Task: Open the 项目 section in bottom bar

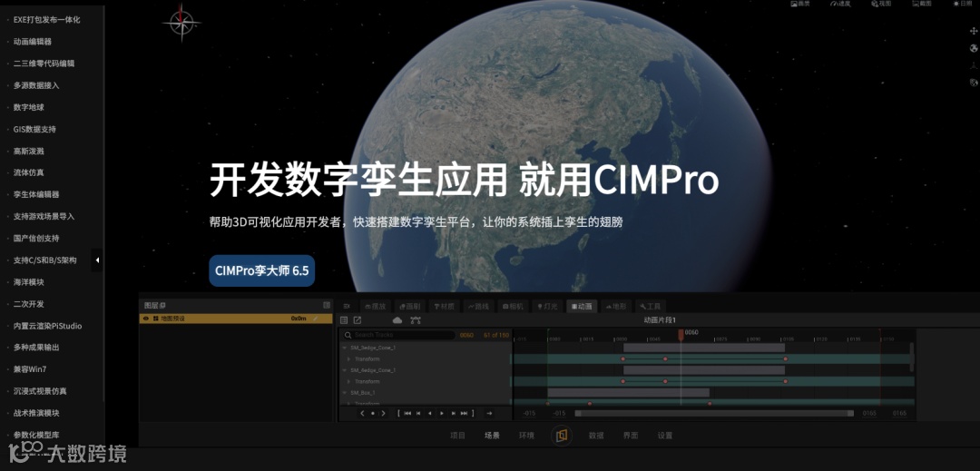Action: click(458, 436)
